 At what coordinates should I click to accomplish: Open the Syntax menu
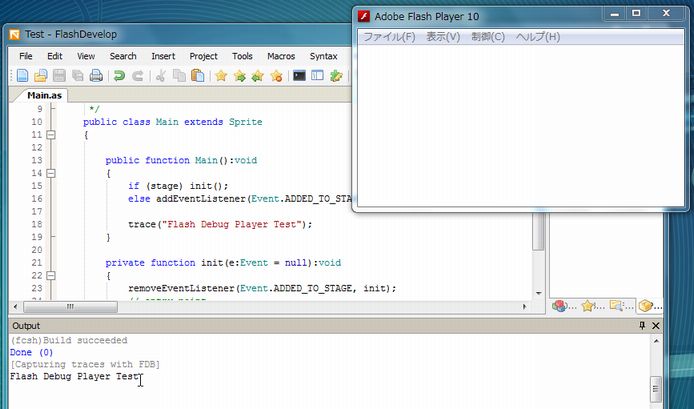pos(324,56)
